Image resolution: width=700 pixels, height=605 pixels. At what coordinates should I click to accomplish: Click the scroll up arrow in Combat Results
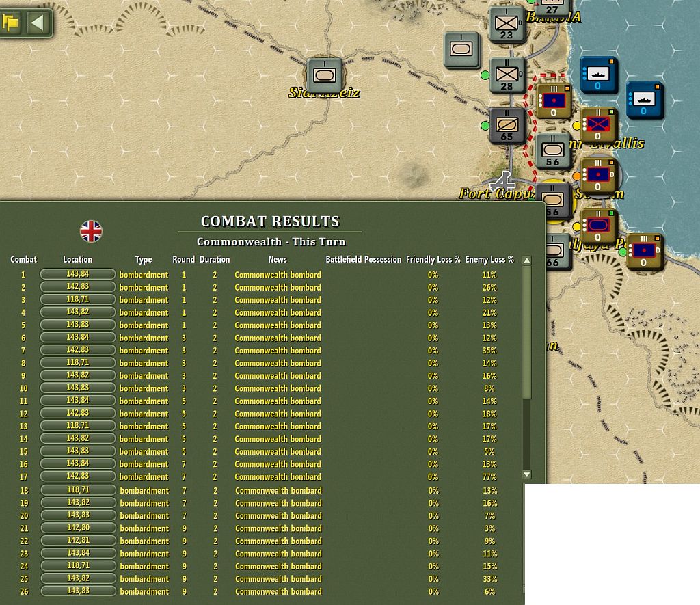[x=527, y=260]
